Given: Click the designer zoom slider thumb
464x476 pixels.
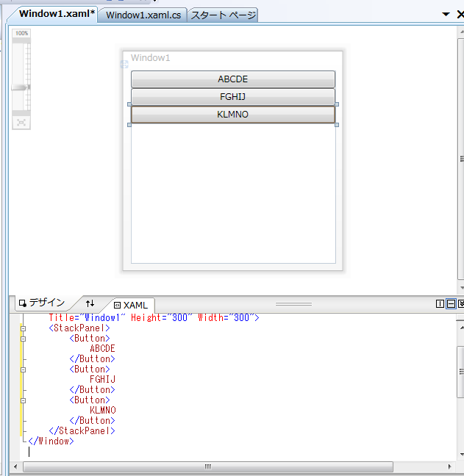Looking at the screenshot, I should point(20,87).
